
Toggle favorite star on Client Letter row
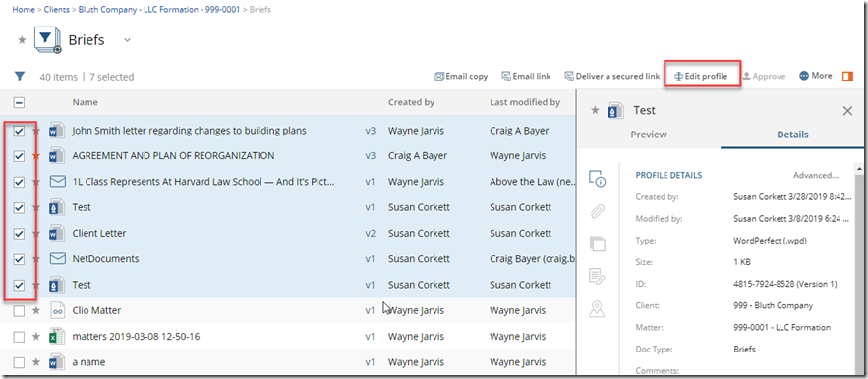36,234
